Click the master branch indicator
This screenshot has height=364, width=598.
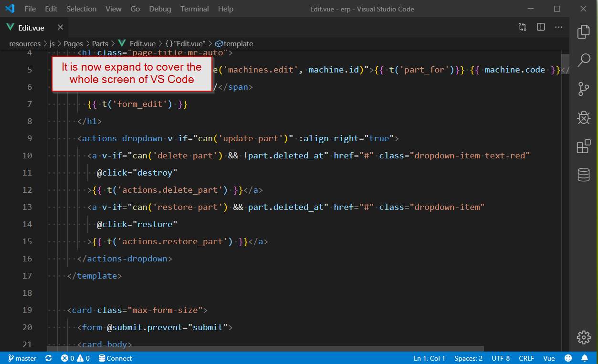coord(22,358)
